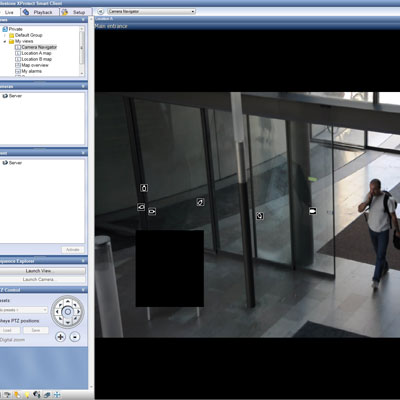Collapse the Views panel
This screenshot has width=400, height=400.
pos(83,20)
